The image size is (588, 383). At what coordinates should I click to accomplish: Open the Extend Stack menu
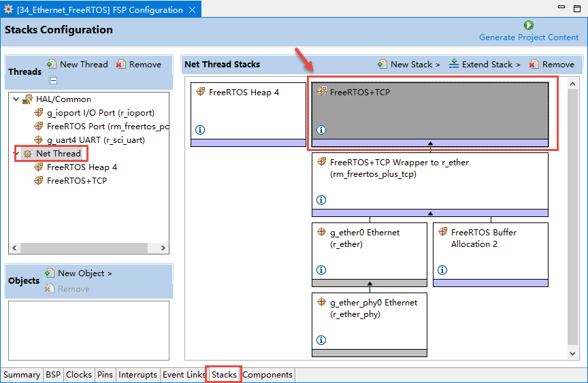(485, 65)
